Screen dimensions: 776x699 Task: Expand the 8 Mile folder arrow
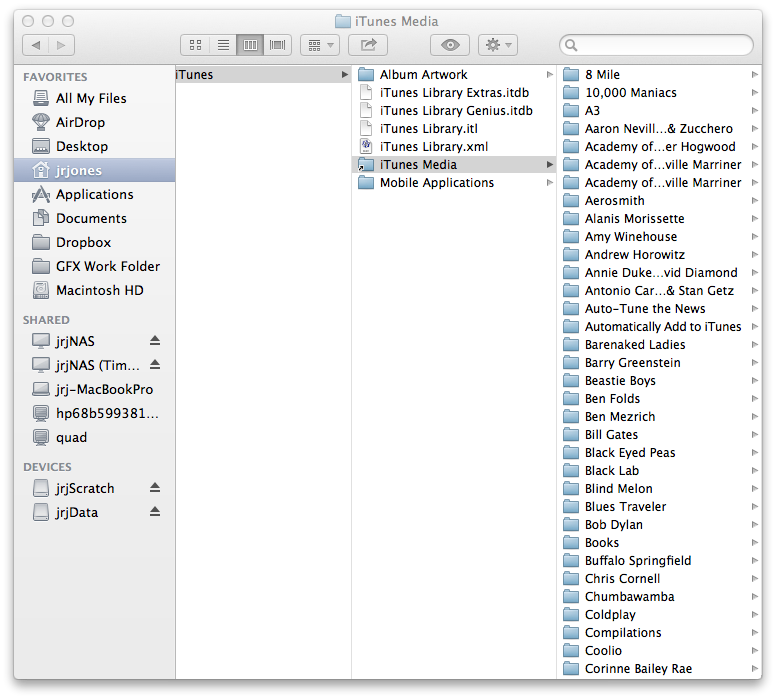click(x=754, y=74)
